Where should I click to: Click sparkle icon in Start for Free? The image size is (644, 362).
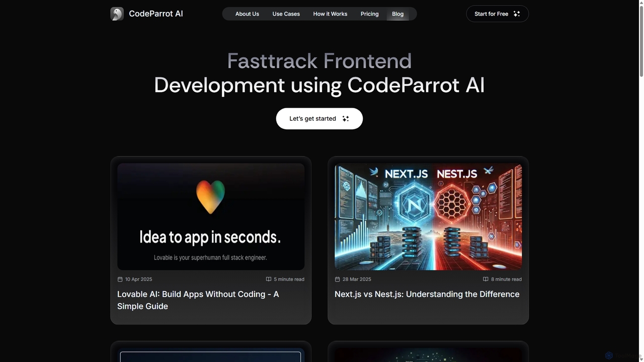[517, 14]
